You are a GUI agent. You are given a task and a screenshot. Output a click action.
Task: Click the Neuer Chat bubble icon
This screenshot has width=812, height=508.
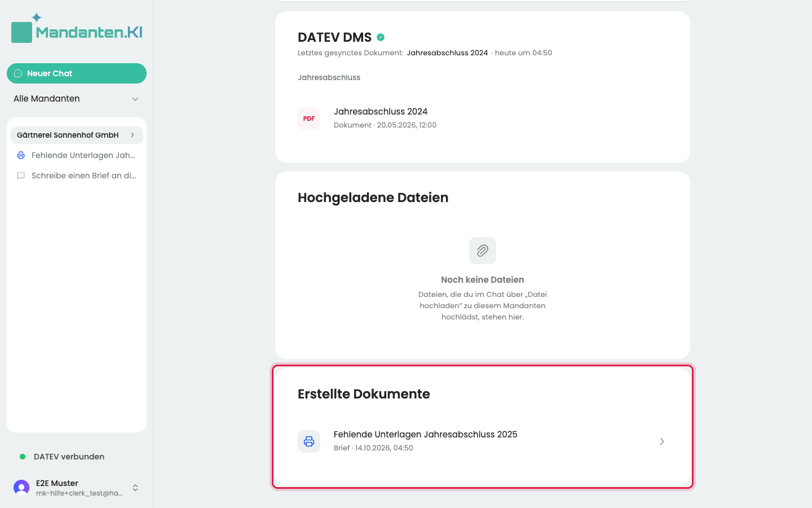(18, 73)
